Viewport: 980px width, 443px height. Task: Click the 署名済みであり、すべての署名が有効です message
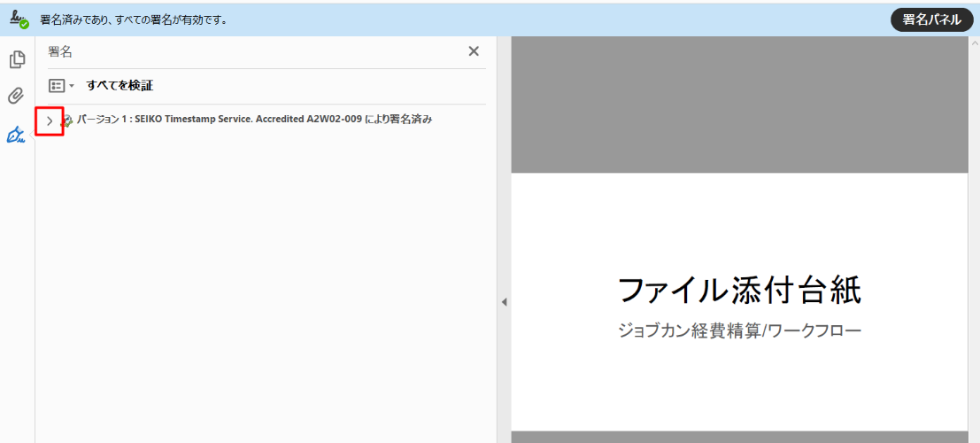click(133, 19)
